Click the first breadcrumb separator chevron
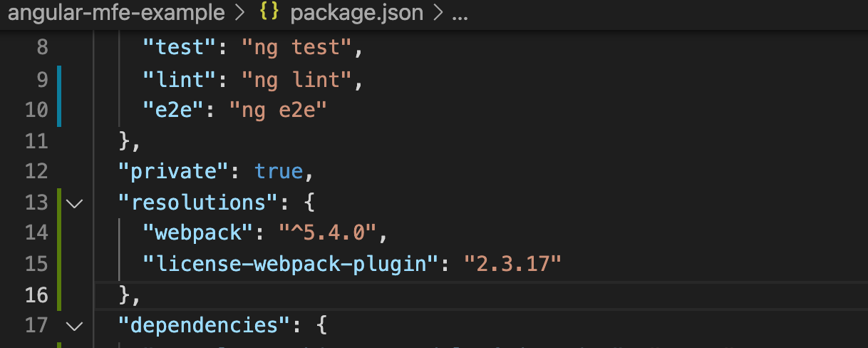This screenshot has height=348, width=868. (x=239, y=14)
